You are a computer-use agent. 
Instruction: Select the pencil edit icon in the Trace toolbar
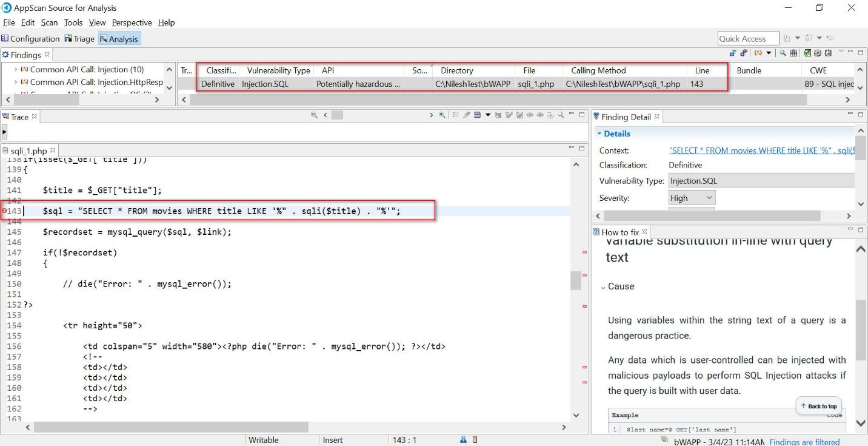click(466, 115)
